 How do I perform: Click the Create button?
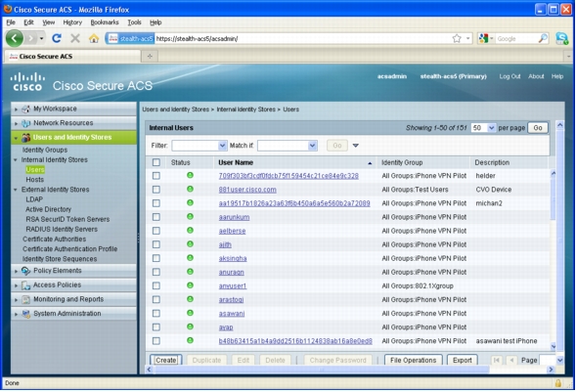165,360
